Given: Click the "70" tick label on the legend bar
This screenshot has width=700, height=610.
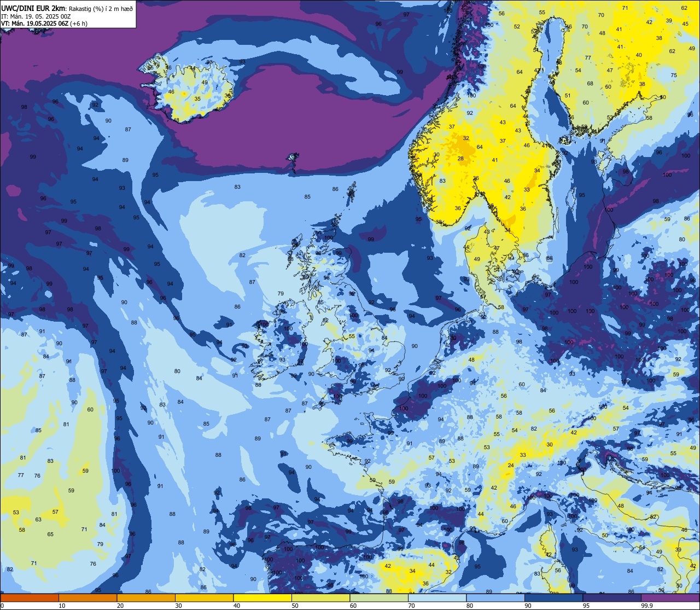Looking at the screenshot, I should click(411, 606).
